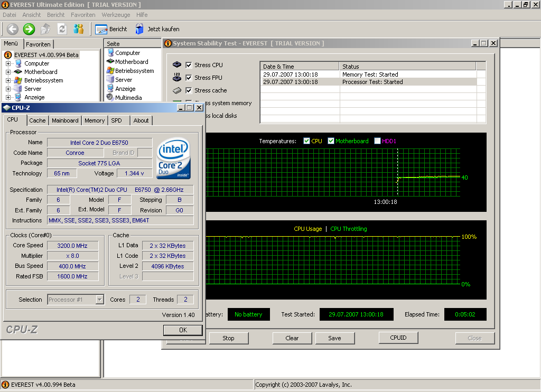541x392 pixels.
Task: Click the Stress FPU icon
Action: (177, 77)
